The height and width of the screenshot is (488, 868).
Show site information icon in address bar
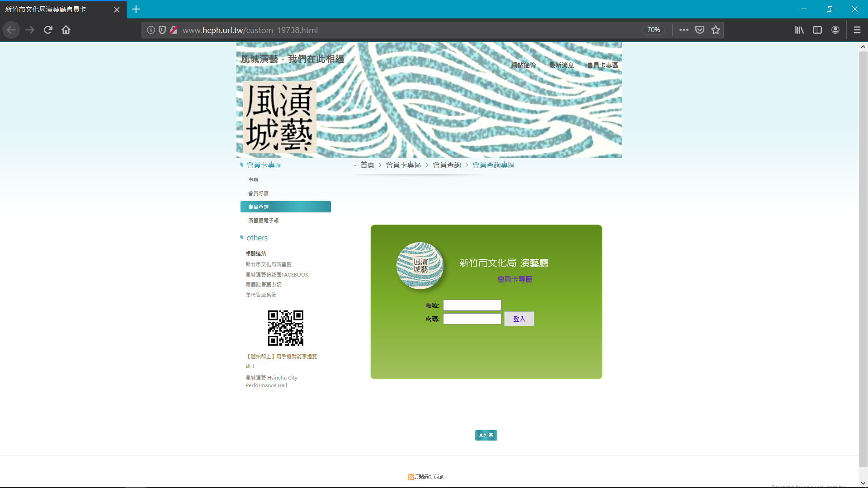click(x=151, y=30)
